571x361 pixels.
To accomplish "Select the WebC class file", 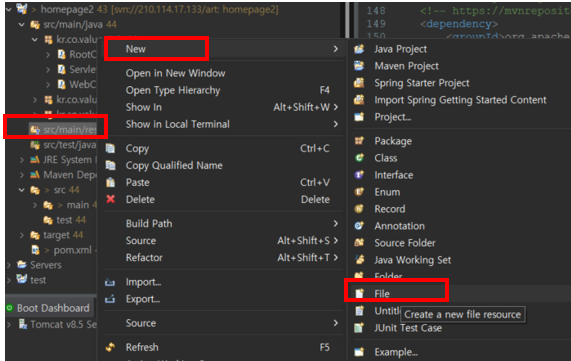I will click(x=83, y=85).
